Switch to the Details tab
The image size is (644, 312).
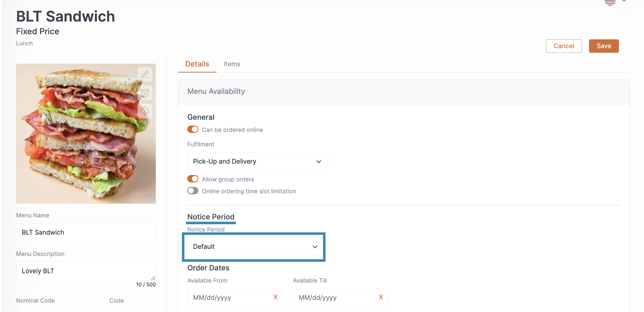pos(197,64)
